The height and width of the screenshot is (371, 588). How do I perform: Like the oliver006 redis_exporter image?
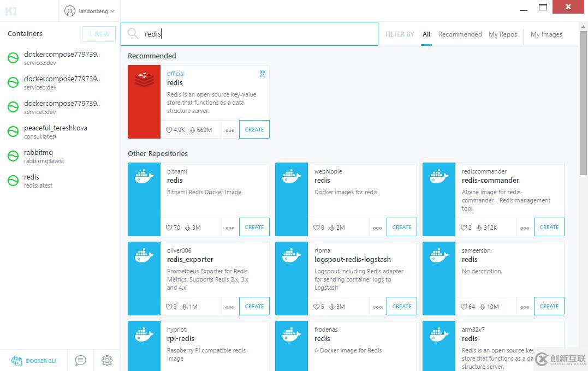coord(169,307)
